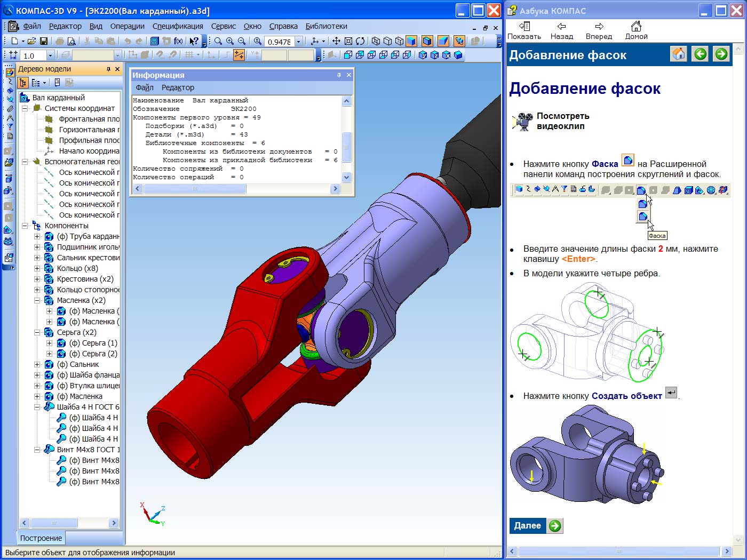Toggle shaded display mode

tap(411, 41)
